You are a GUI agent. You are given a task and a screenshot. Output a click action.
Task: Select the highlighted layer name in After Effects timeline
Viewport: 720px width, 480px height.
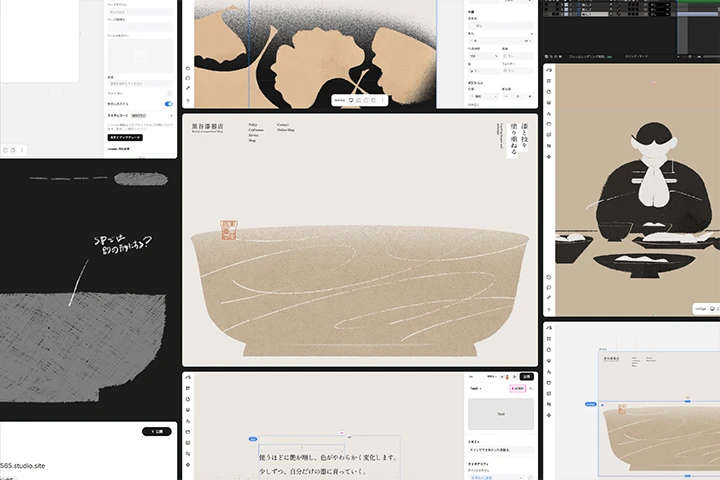pos(594,14)
